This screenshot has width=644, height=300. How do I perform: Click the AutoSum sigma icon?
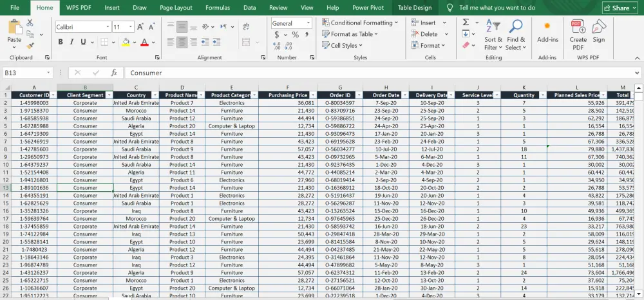[x=466, y=23]
